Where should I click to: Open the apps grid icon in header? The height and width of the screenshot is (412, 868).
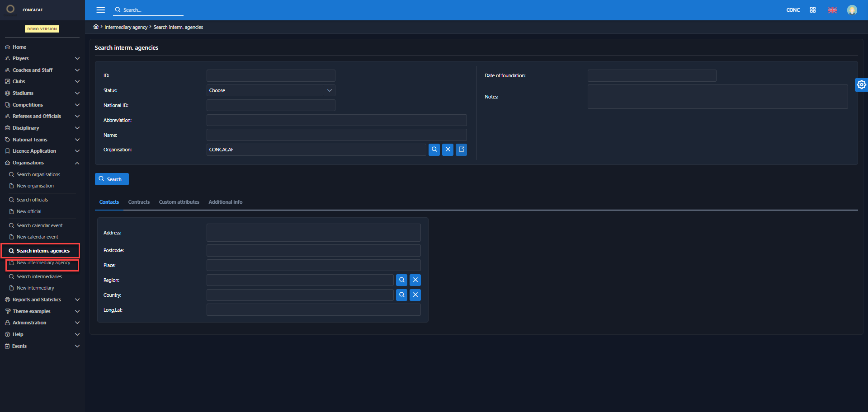[x=812, y=10]
